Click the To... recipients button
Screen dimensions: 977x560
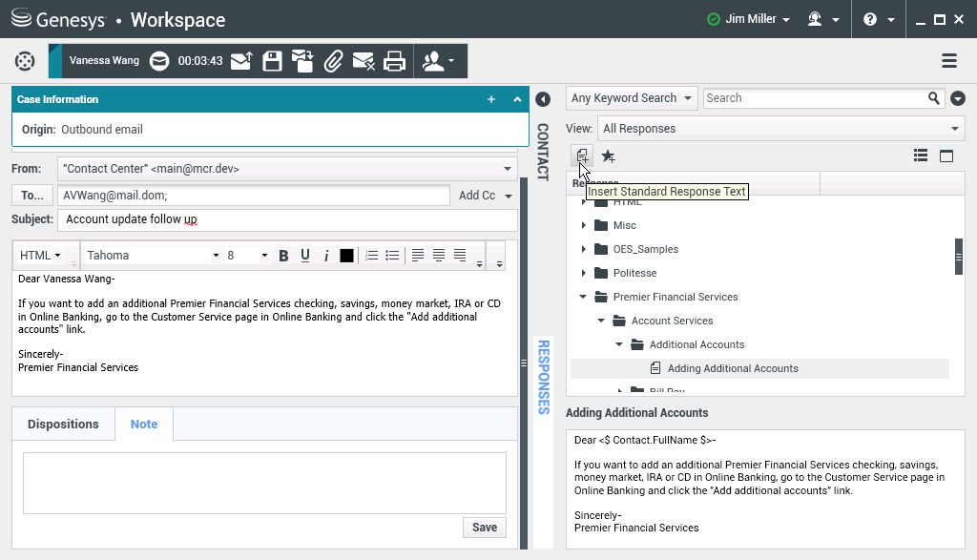tap(31, 196)
